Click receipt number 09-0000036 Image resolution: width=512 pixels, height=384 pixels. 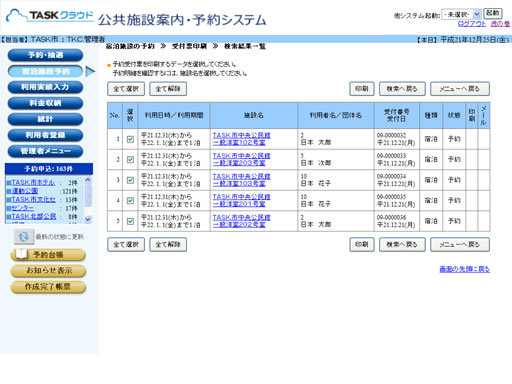(x=391, y=217)
